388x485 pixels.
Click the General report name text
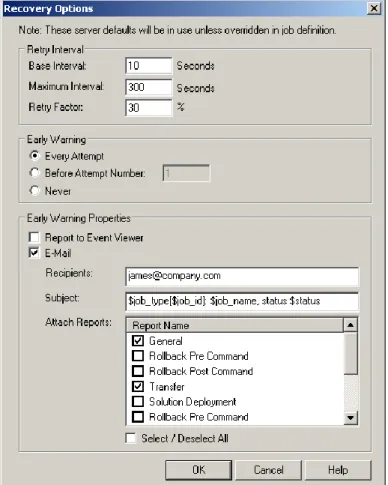pos(166,341)
